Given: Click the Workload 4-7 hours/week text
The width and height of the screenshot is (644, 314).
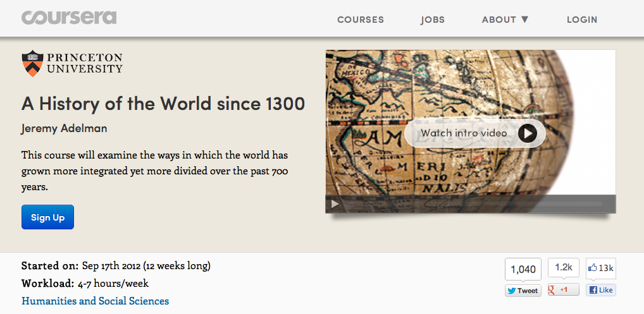Looking at the screenshot, I should (x=85, y=284).
